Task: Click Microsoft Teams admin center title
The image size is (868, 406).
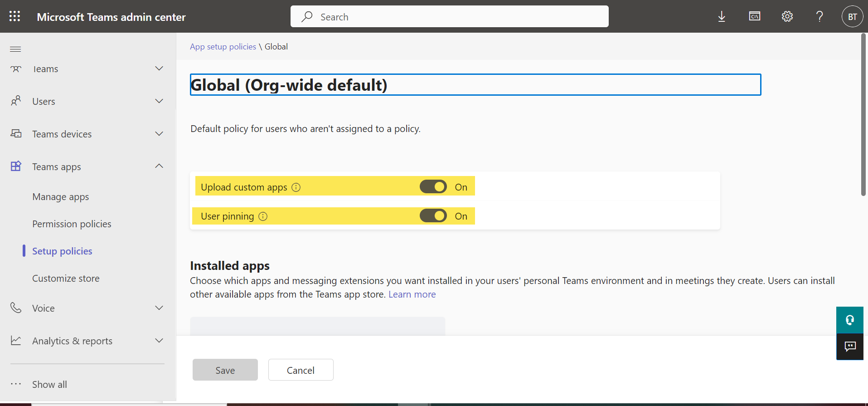Action: [111, 17]
